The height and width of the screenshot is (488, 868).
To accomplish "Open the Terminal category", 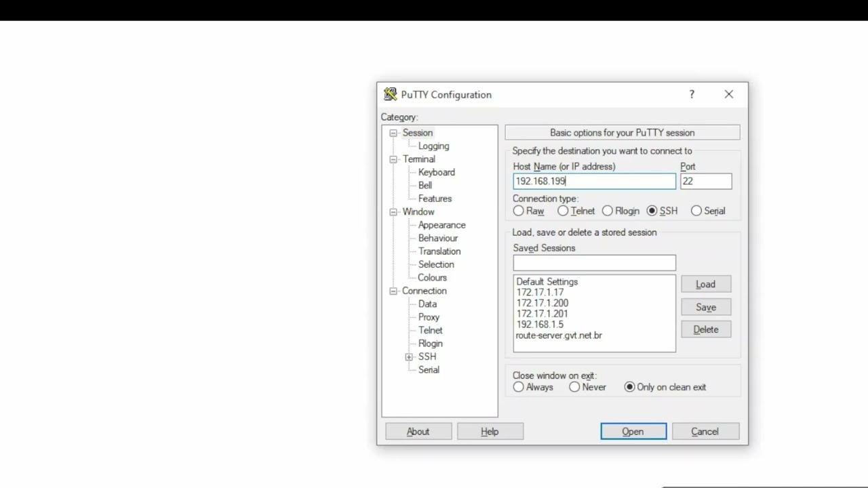I will pyautogui.click(x=419, y=159).
